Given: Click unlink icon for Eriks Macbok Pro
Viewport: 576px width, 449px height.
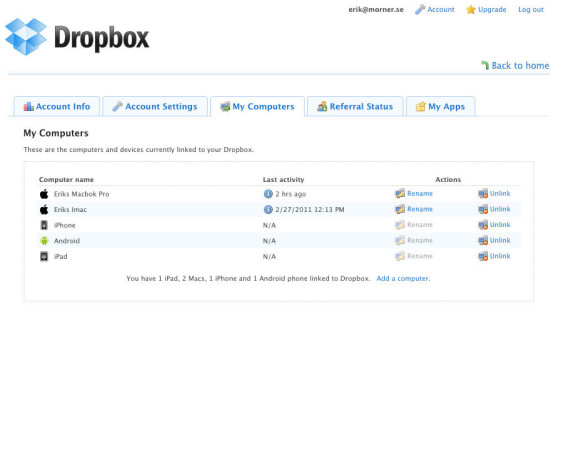Looking at the screenshot, I should tap(483, 194).
